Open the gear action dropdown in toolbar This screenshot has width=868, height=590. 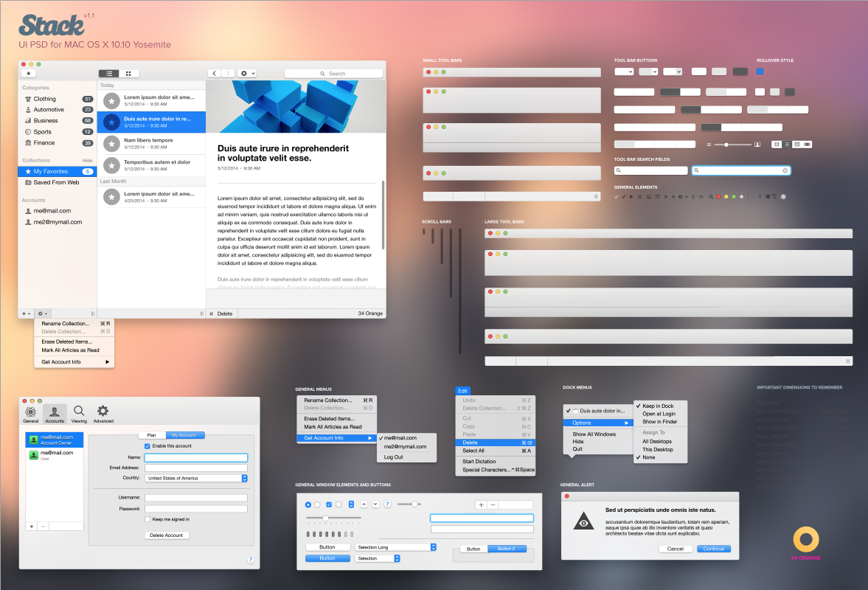247,73
